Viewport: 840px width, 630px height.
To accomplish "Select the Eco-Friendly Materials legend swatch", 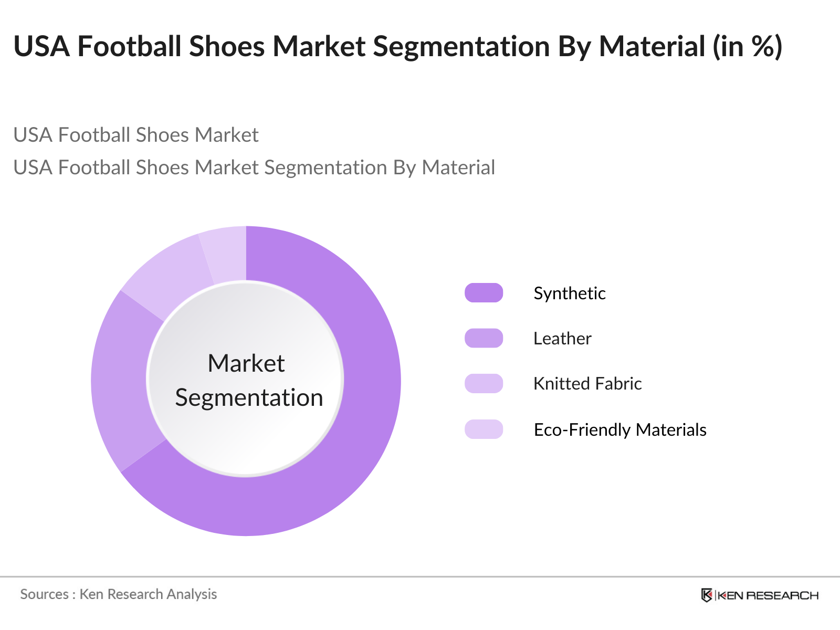I will coord(484,429).
